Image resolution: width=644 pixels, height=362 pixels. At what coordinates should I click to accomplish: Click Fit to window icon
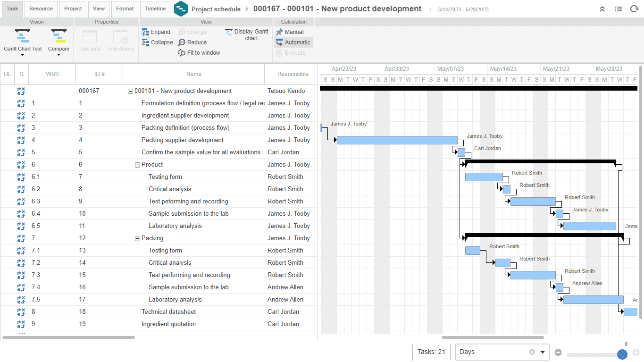coord(182,53)
